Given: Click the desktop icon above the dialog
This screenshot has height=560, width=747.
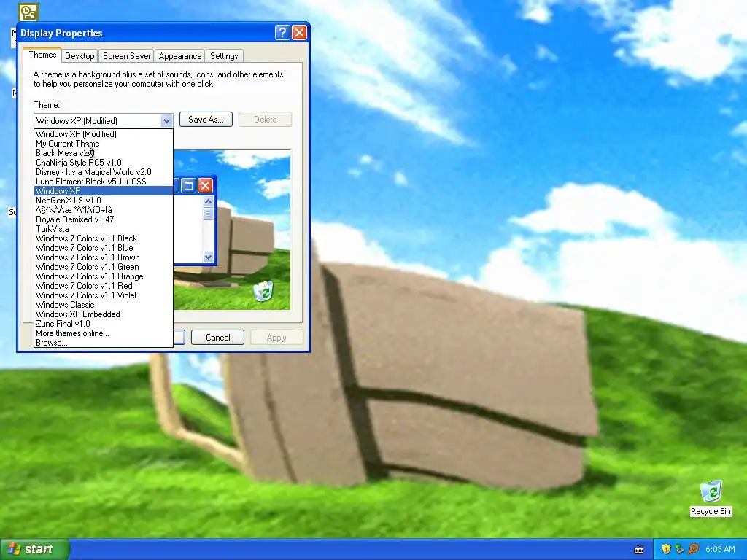Looking at the screenshot, I should pos(28,12).
